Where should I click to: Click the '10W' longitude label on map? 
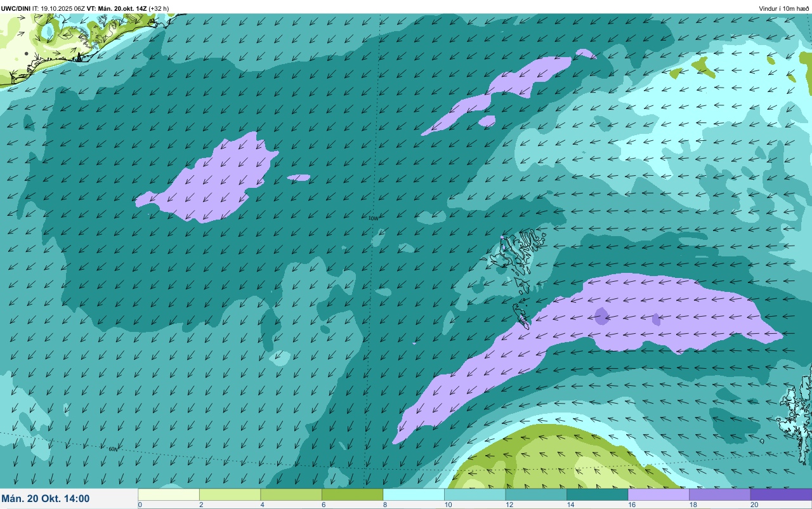coord(373,218)
